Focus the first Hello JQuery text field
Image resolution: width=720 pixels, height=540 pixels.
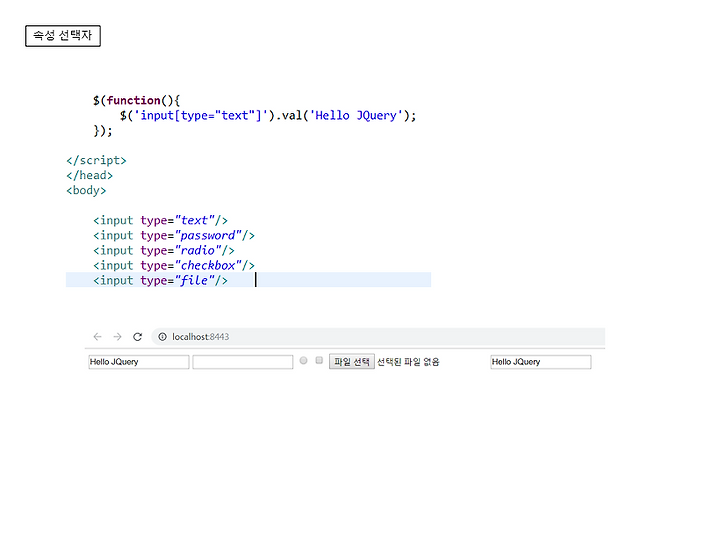(139, 362)
